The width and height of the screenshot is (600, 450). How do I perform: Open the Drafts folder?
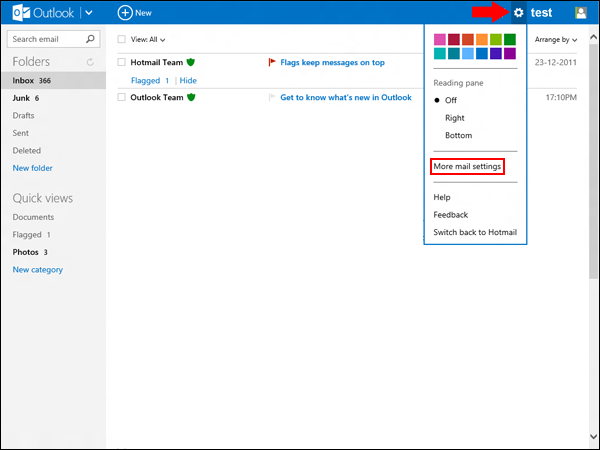click(x=23, y=116)
